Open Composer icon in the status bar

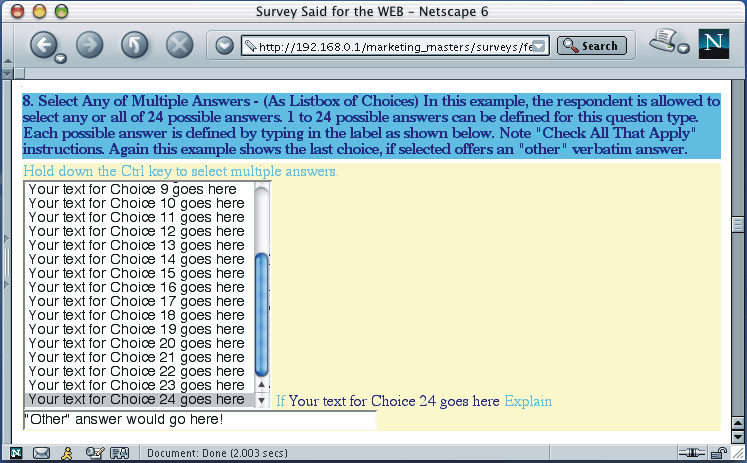[x=95, y=453]
